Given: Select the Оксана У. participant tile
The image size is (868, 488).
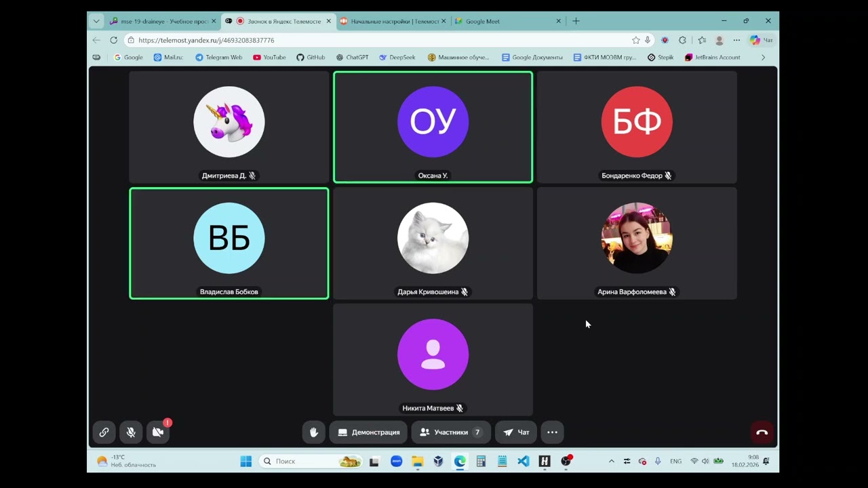Looking at the screenshot, I should tap(433, 127).
